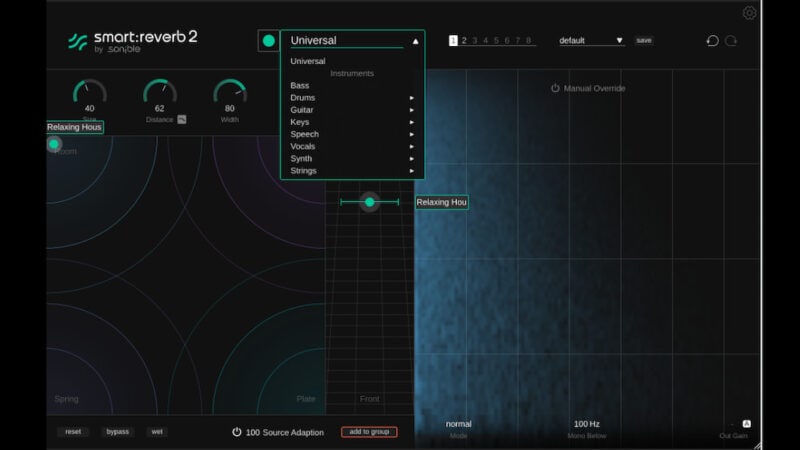Select Universal from the profile list

(308, 61)
